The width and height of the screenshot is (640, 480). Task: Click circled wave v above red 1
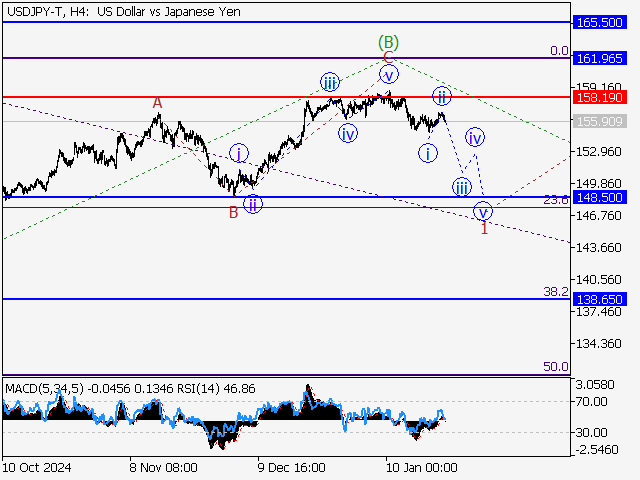(x=483, y=211)
